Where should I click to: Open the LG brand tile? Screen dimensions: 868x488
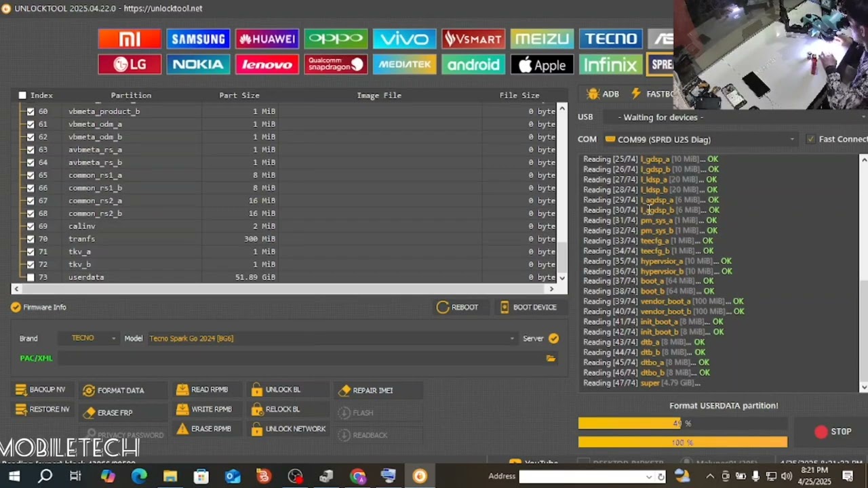click(x=130, y=64)
